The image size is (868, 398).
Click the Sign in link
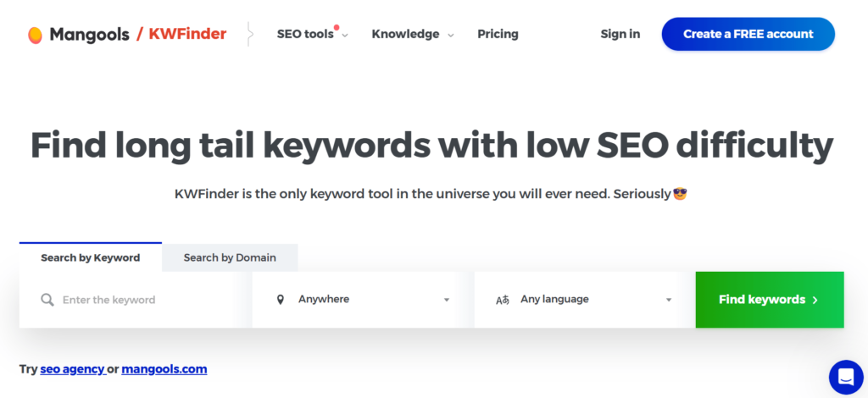click(620, 34)
